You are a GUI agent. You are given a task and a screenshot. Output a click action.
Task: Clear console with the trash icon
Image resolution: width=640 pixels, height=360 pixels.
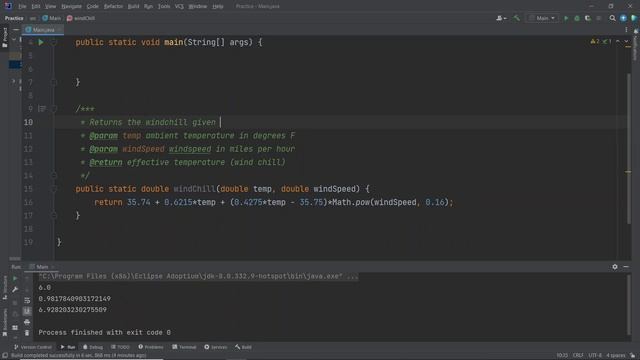tap(27, 333)
